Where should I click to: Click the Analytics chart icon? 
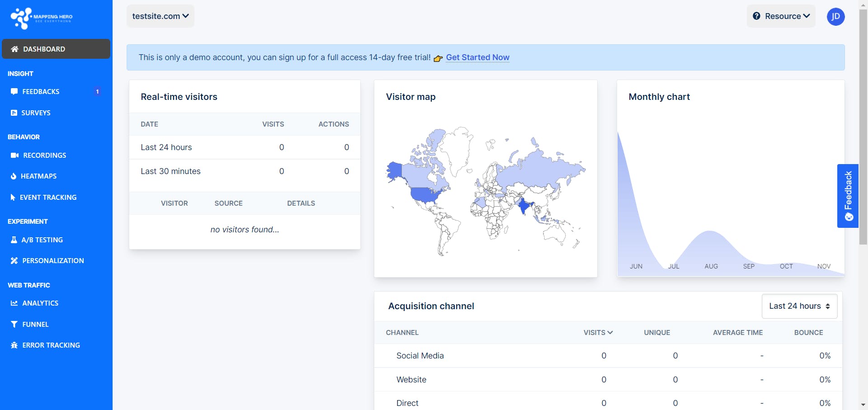point(14,303)
